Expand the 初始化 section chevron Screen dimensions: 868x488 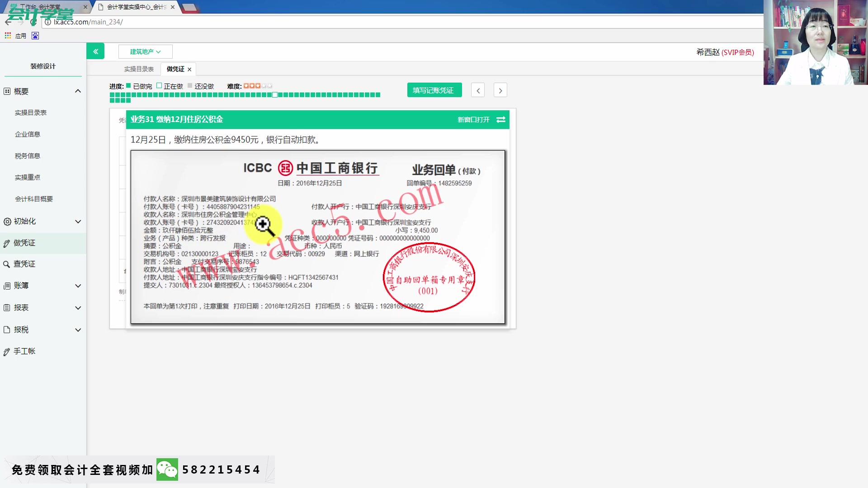click(x=78, y=221)
